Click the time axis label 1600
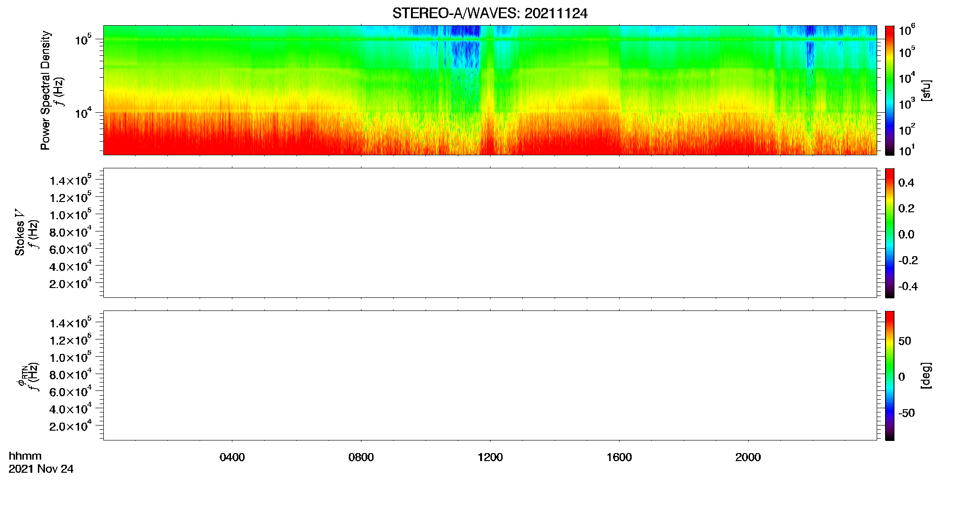980x505 pixels. point(619,457)
